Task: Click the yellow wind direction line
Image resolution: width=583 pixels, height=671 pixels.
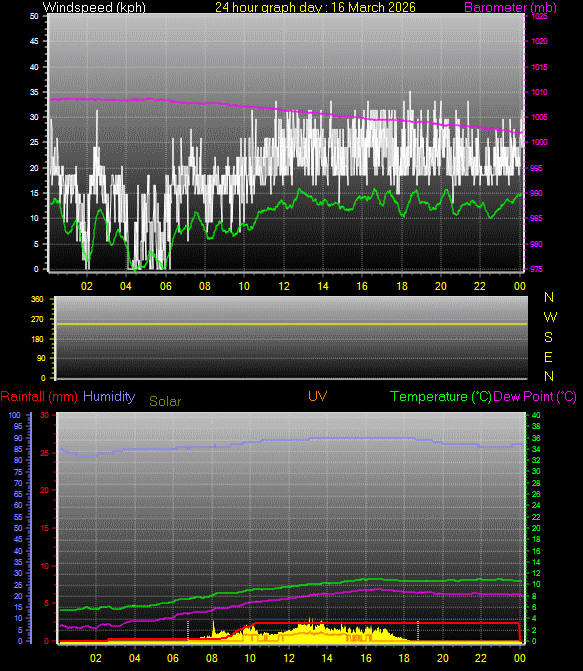Action: pyautogui.click(x=291, y=324)
